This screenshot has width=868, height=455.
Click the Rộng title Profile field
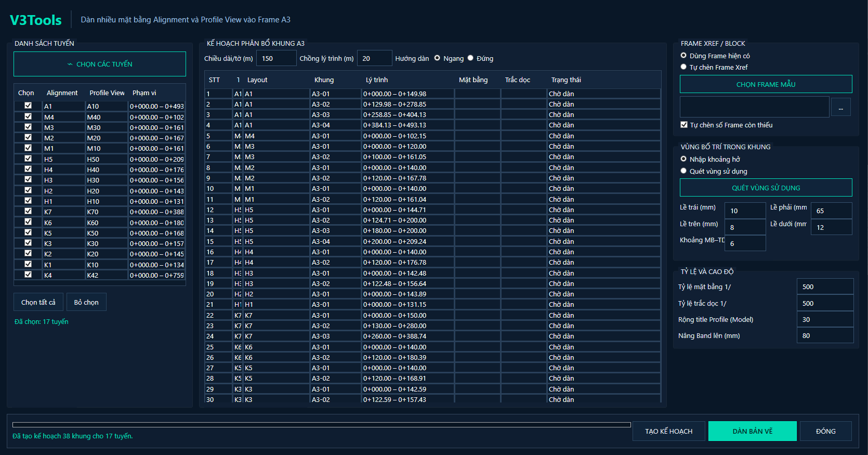[x=825, y=319]
